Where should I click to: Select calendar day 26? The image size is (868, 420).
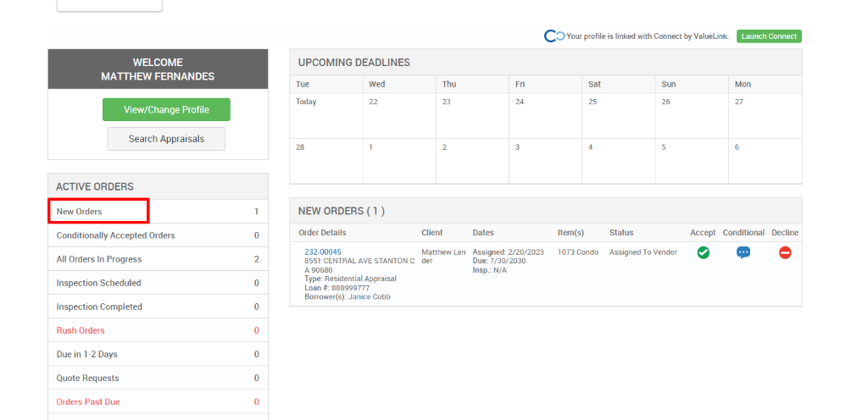692,115
